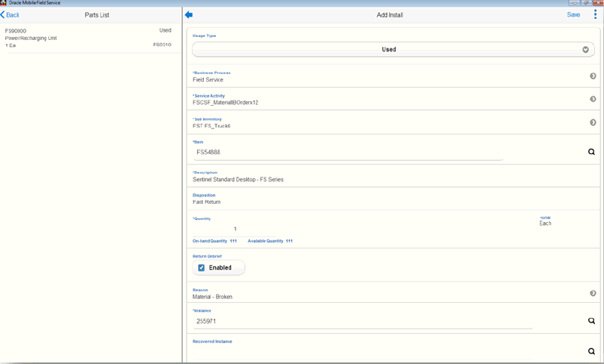This screenshot has height=364, width=604.
Task: Click the Add Install title
Action: pos(390,15)
